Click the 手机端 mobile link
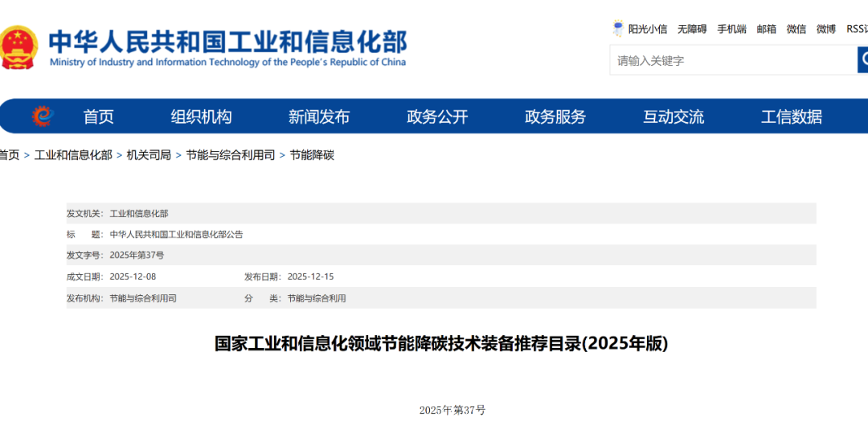Viewport: 868px width, 426px height. coord(732,30)
